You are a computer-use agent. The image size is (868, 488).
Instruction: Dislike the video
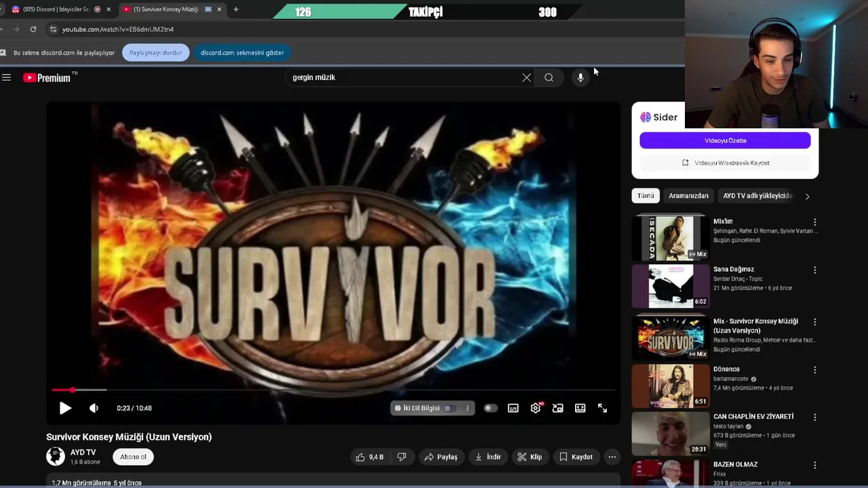[401, 457]
